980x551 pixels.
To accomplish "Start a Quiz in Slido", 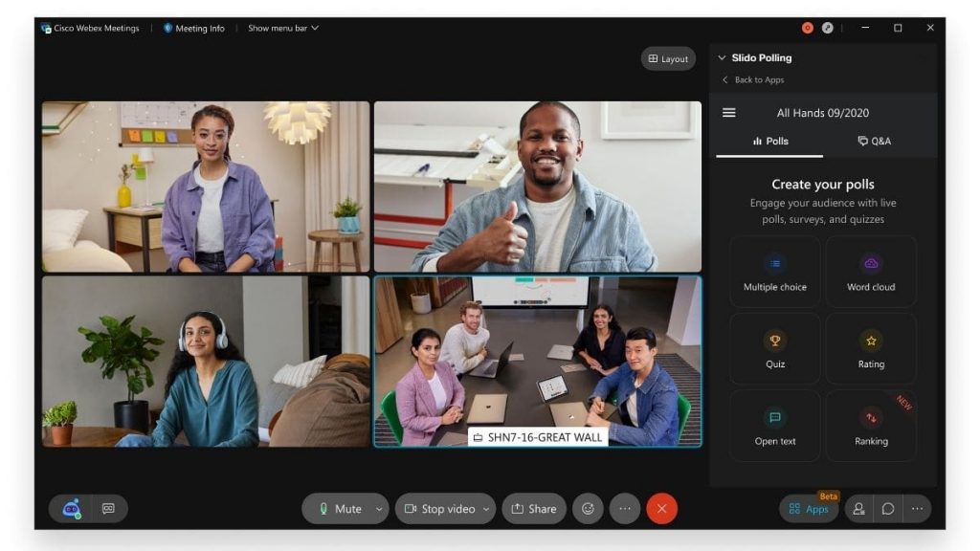I will coord(774,348).
